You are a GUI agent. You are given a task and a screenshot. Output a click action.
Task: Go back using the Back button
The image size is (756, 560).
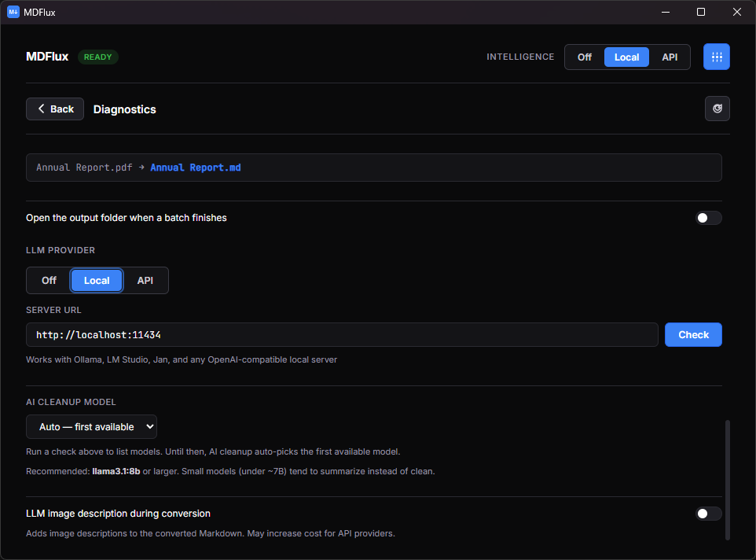coord(55,109)
